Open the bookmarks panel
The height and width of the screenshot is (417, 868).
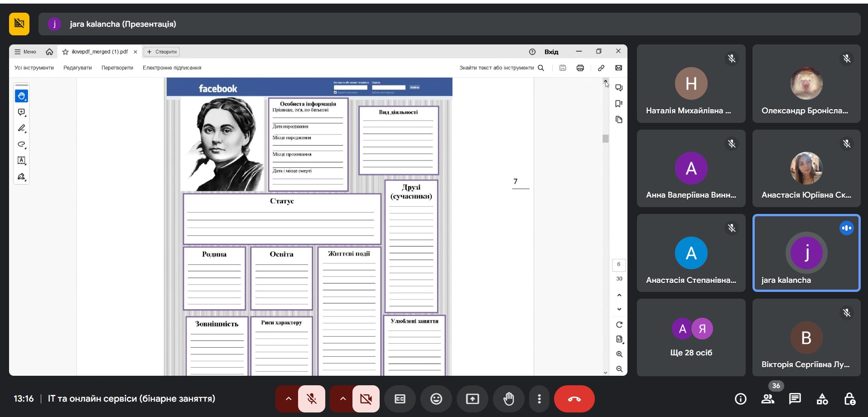click(x=619, y=104)
